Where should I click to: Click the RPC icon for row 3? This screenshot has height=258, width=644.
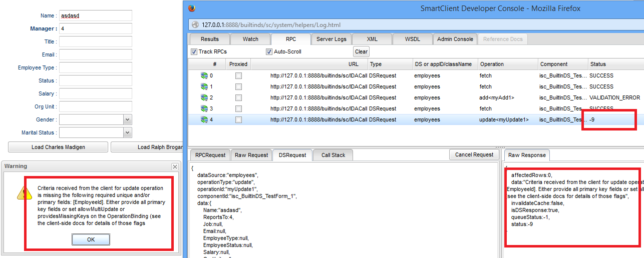[204, 108]
